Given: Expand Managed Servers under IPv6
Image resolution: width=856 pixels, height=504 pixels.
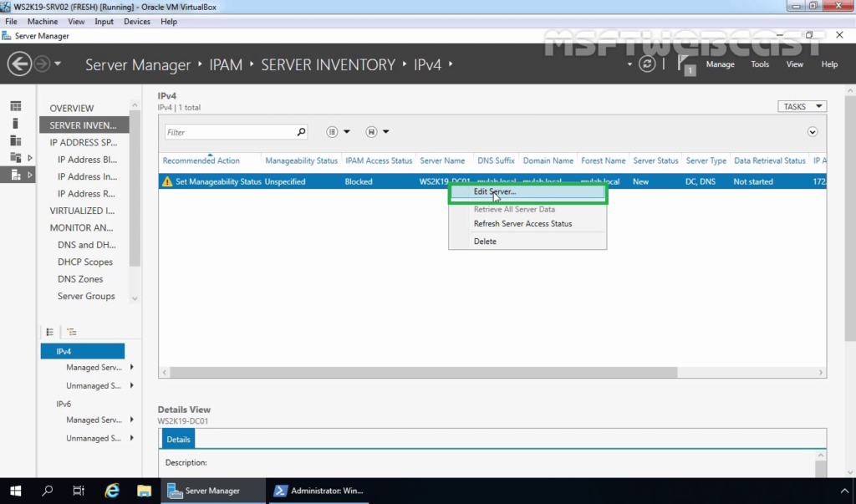Looking at the screenshot, I should 131,420.
